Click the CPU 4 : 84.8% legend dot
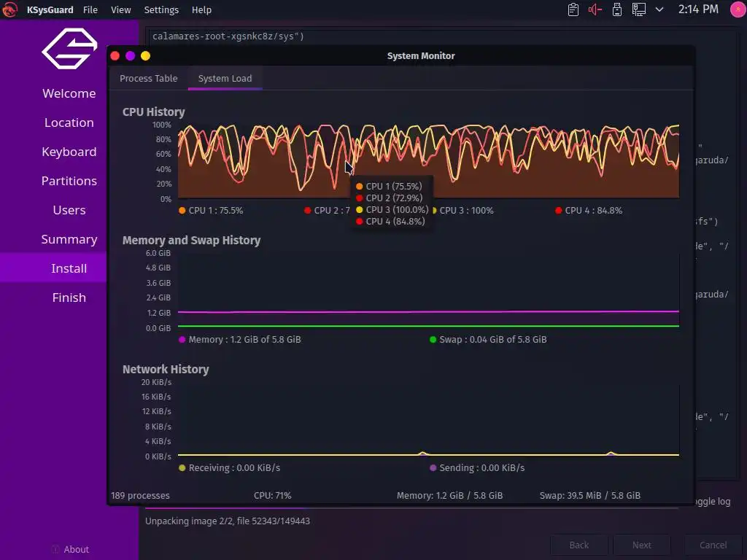747x560 pixels. pyautogui.click(x=558, y=211)
